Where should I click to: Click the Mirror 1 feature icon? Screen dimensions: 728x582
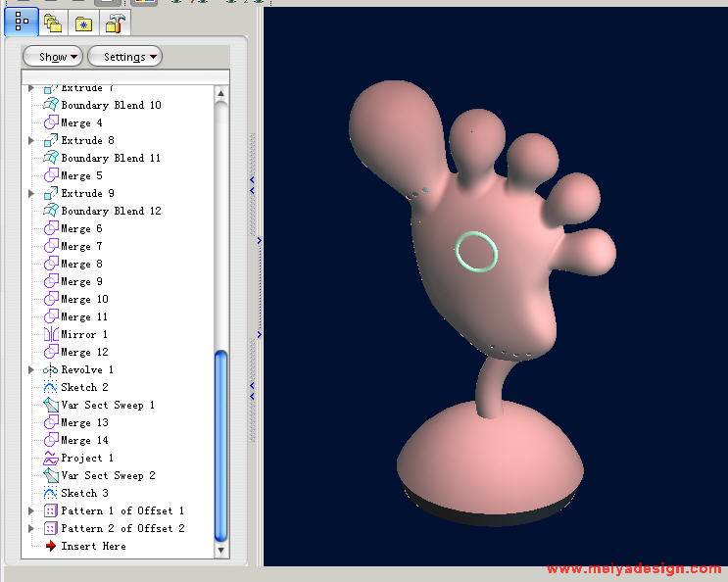pyautogui.click(x=51, y=335)
